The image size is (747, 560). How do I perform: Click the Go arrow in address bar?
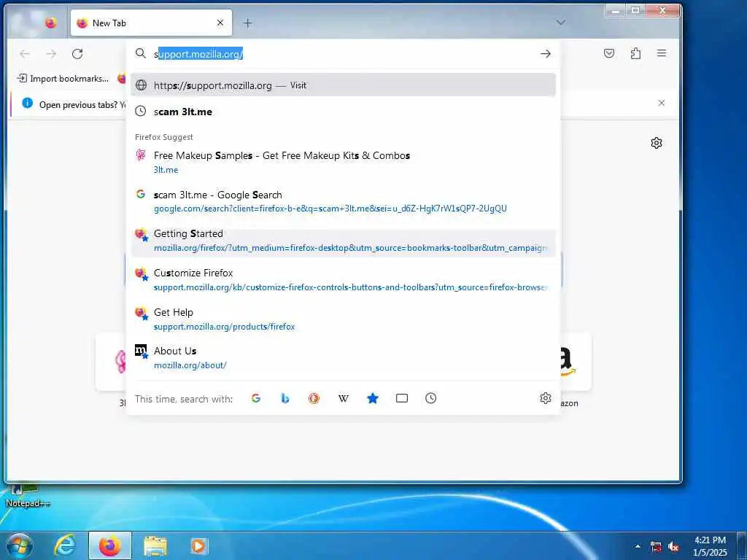click(x=546, y=54)
